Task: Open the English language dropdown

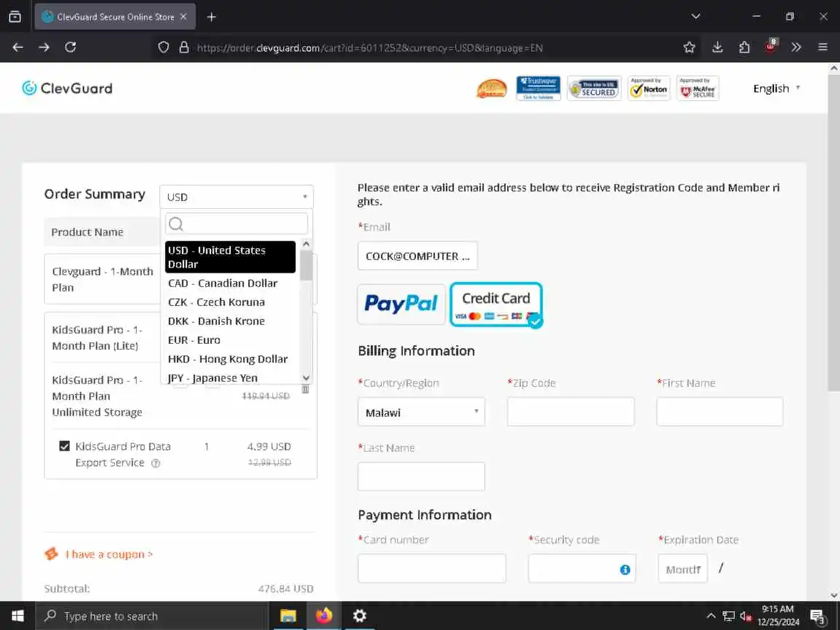Action: 777,88
